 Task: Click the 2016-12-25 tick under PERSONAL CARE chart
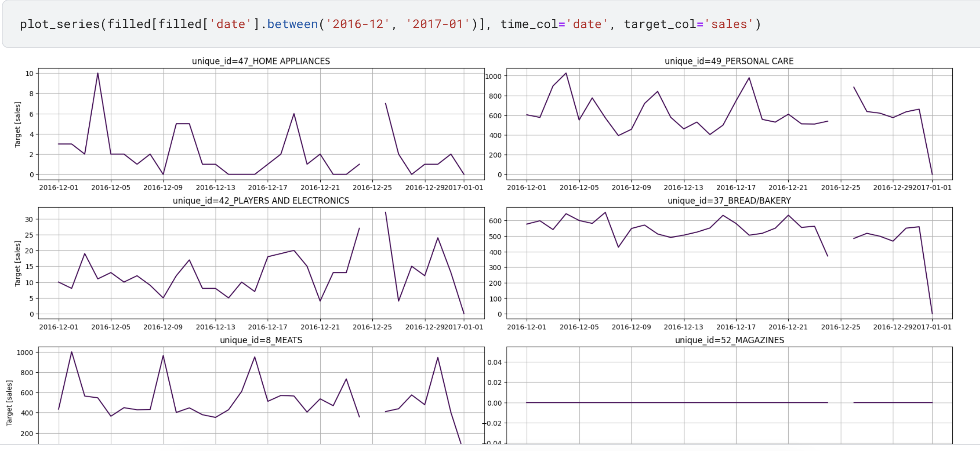[x=840, y=187]
